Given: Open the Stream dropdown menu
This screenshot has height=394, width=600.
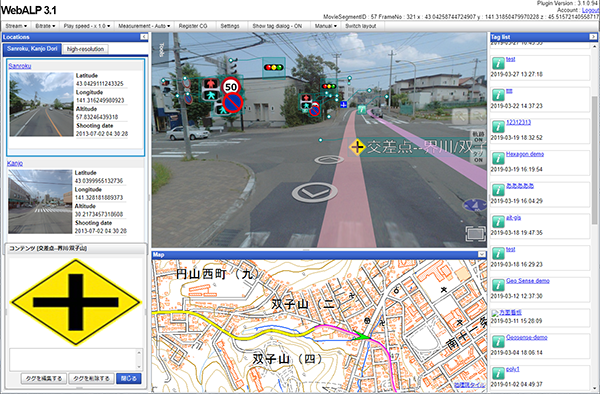Looking at the screenshot, I should click(x=16, y=26).
